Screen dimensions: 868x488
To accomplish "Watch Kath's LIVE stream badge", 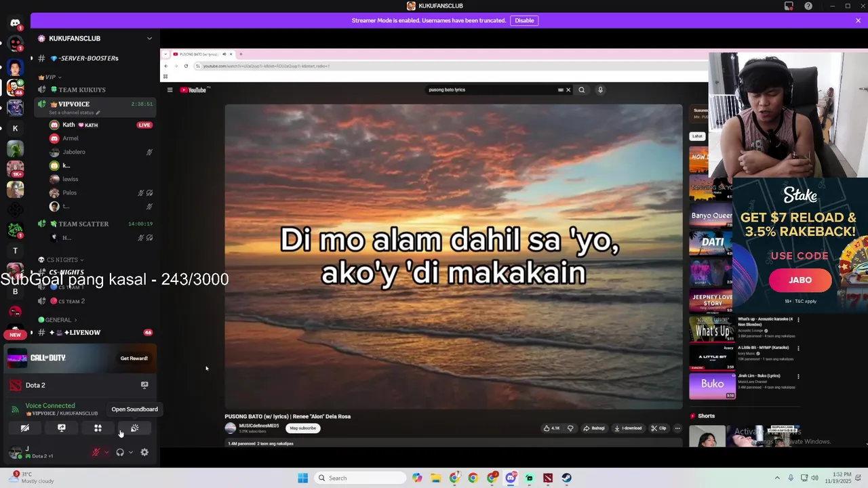I will pos(144,125).
